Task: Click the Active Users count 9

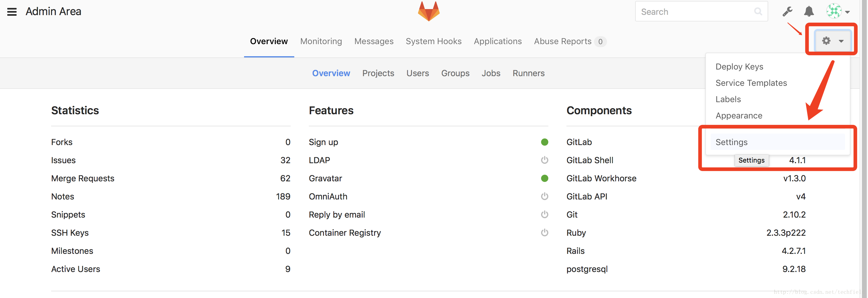Action: pos(288,269)
